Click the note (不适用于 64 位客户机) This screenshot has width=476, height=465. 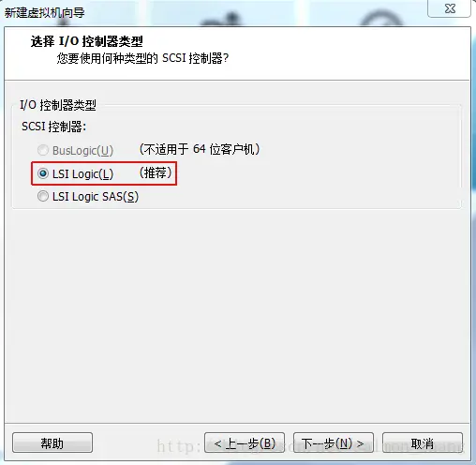(x=200, y=149)
